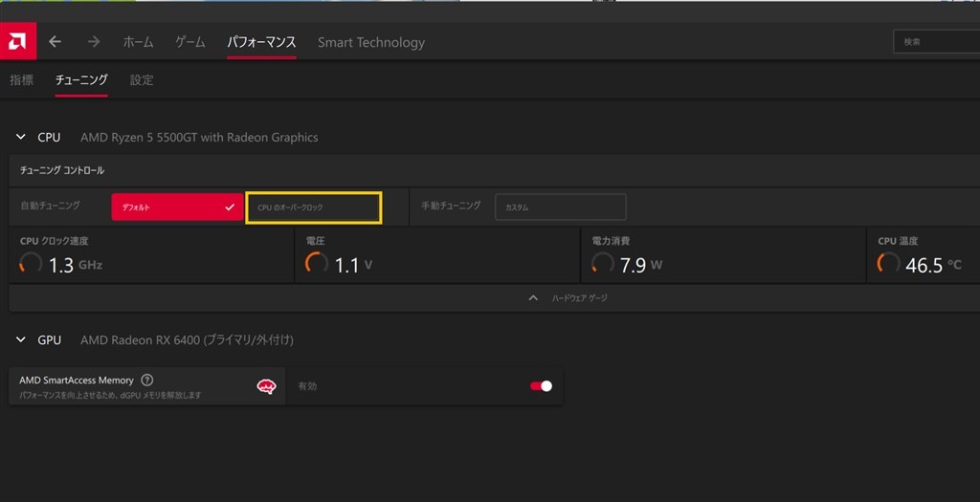
Task: Go back with the left arrow
Action: [x=55, y=42]
